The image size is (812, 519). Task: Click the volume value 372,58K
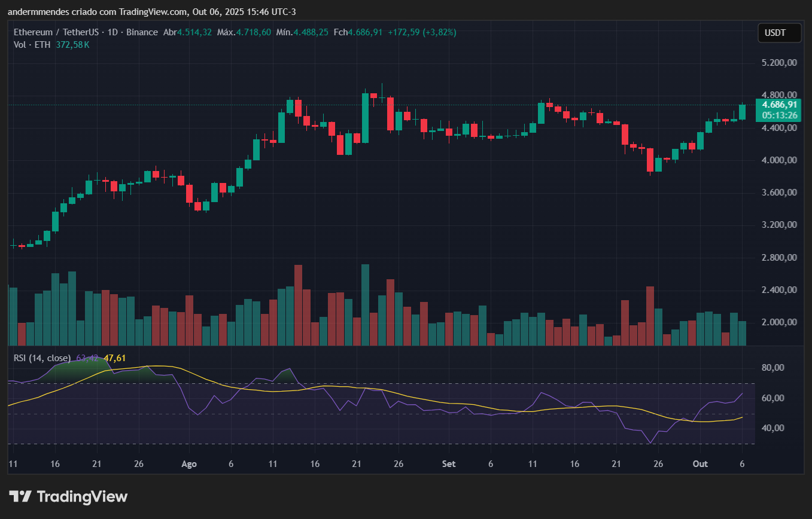(x=72, y=45)
